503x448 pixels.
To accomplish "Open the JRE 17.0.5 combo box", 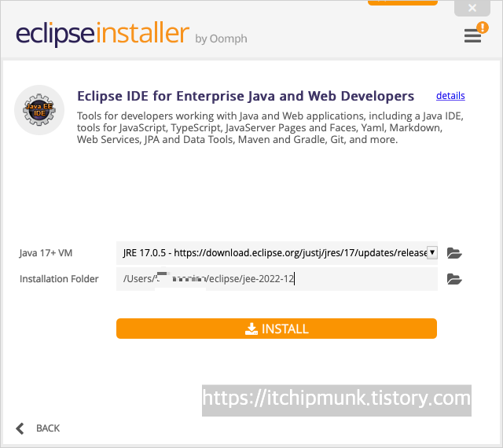I will (277, 253).
